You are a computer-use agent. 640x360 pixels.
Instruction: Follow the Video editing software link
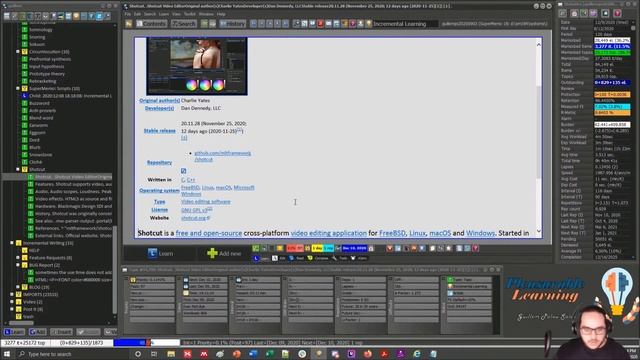point(206,202)
